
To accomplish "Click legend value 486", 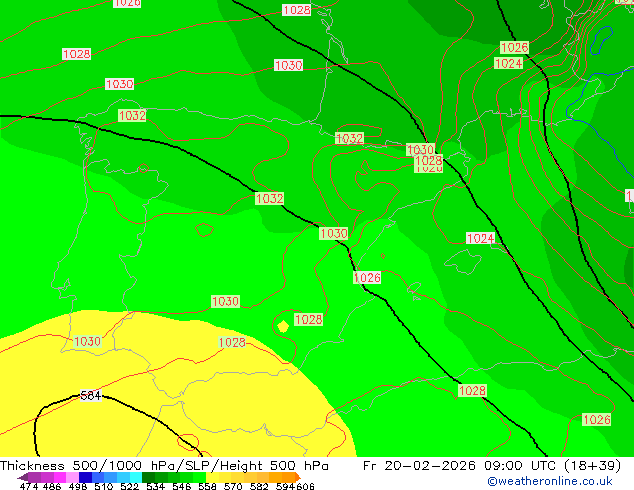I will [52, 486].
